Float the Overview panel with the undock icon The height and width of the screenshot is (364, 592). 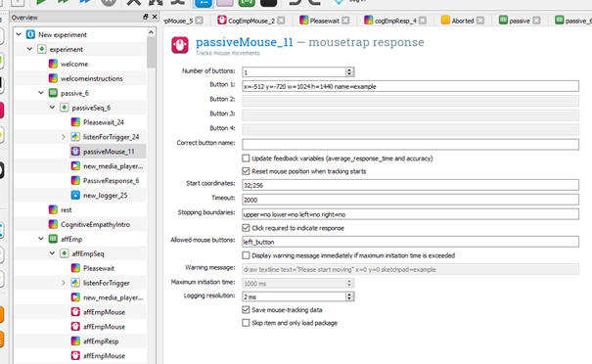[x=146, y=17]
